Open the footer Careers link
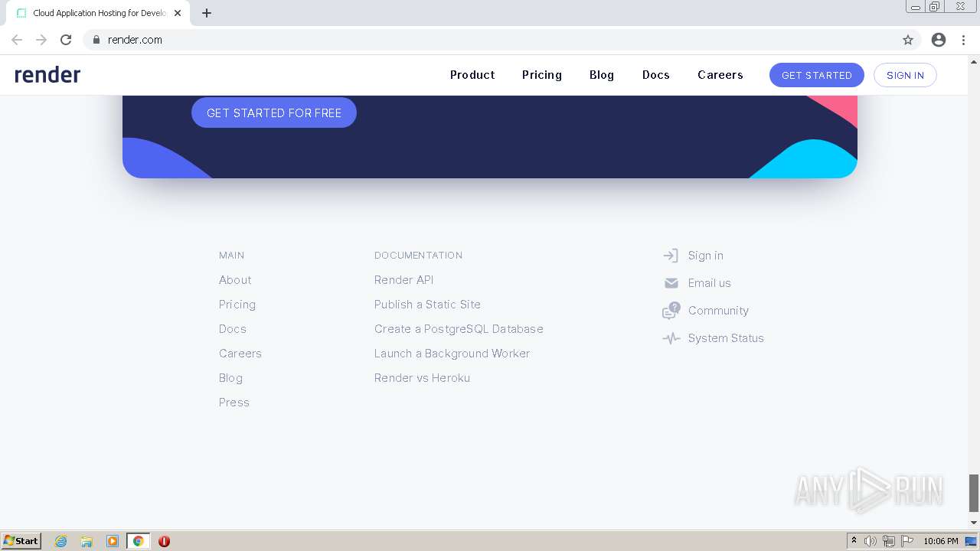This screenshot has width=980, height=551. 240,354
